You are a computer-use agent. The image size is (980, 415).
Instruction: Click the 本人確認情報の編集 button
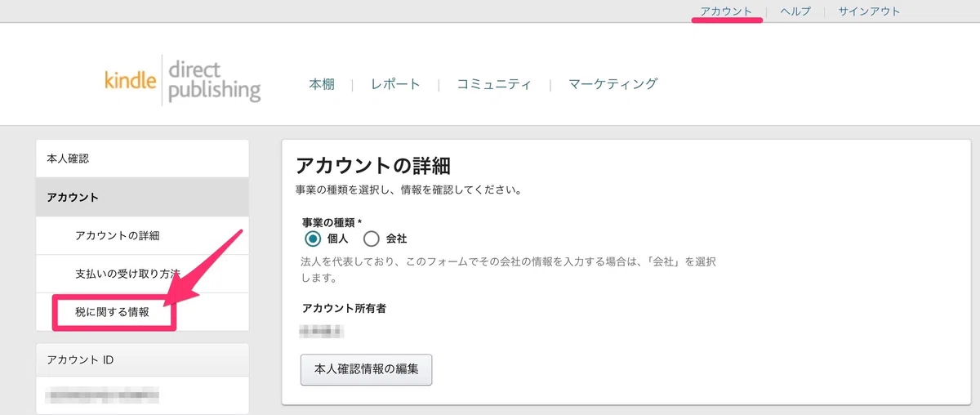pos(366,368)
